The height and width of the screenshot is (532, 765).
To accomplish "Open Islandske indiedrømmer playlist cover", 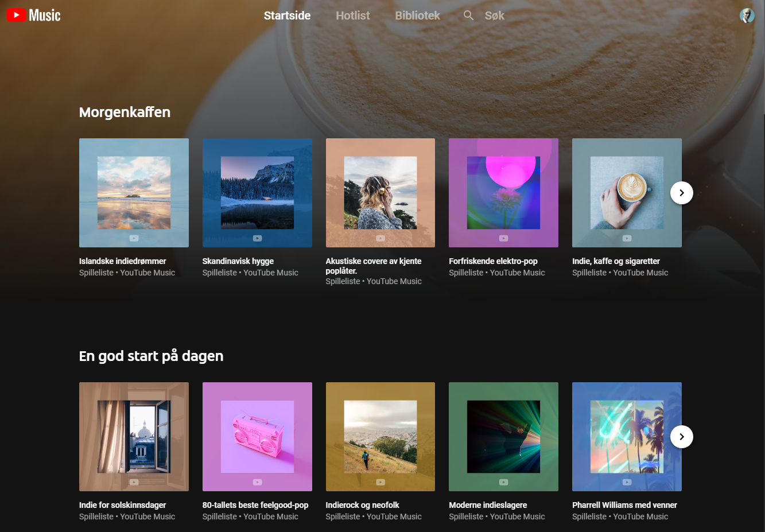I will point(134,193).
